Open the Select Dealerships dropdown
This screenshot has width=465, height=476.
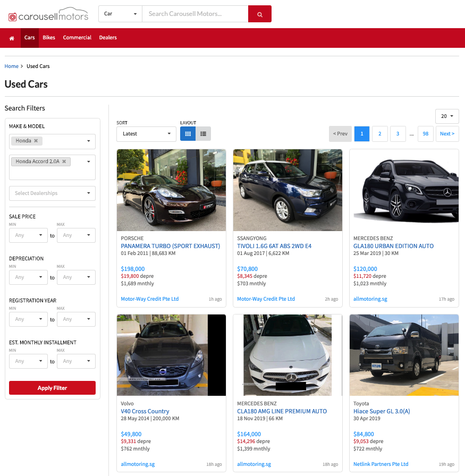tap(52, 193)
